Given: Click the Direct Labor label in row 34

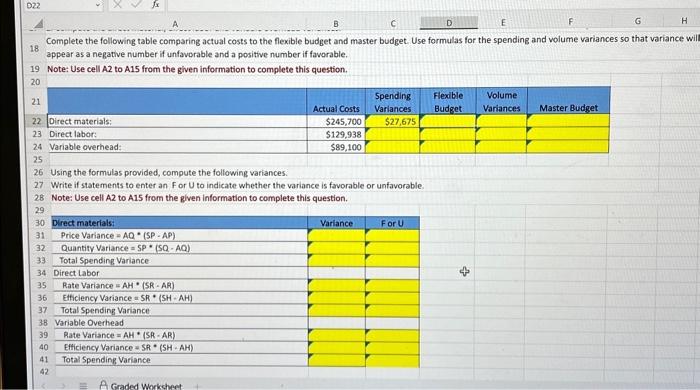Looking at the screenshot, I should pyautogui.click(x=76, y=273).
